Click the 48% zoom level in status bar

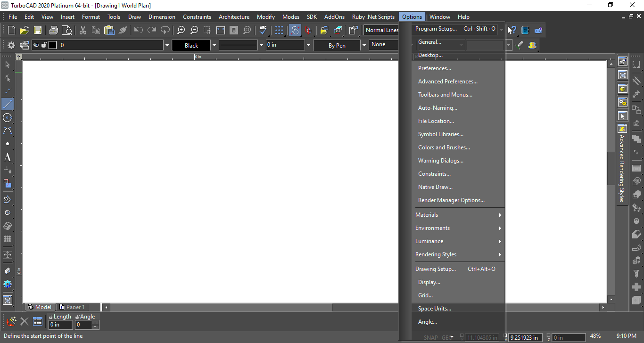coord(595,336)
